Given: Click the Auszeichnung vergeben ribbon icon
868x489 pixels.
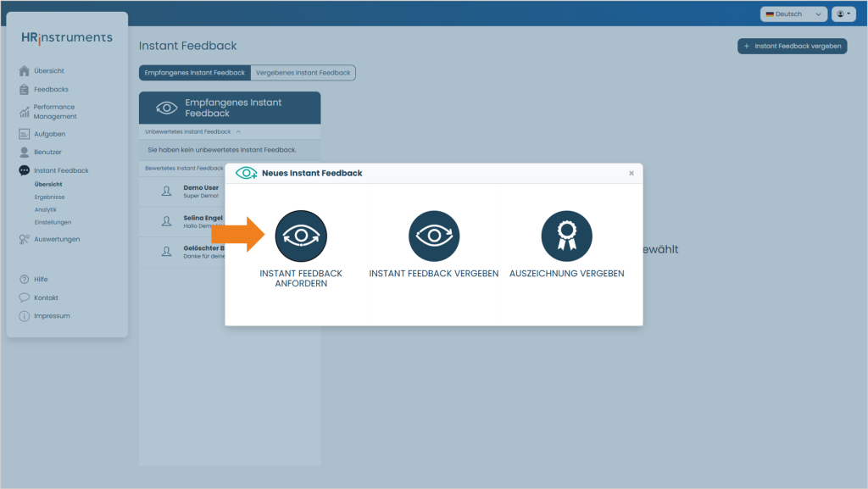Looking at the screenshot, I should (x=567, y=236).
